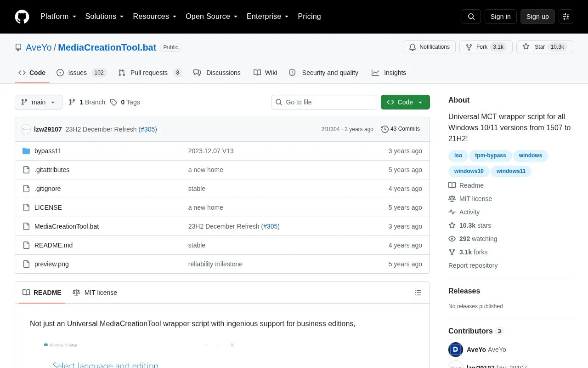
Task: Click the tpm-bypass topic tag
Action: [491, 155]
